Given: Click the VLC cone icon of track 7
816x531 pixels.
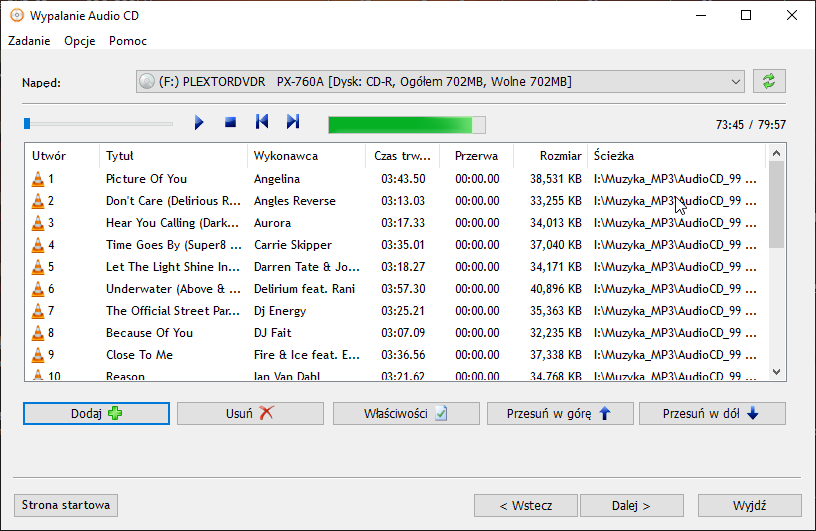Looking at the screenshot, I should pyautogui.click(x=38, y=311).
